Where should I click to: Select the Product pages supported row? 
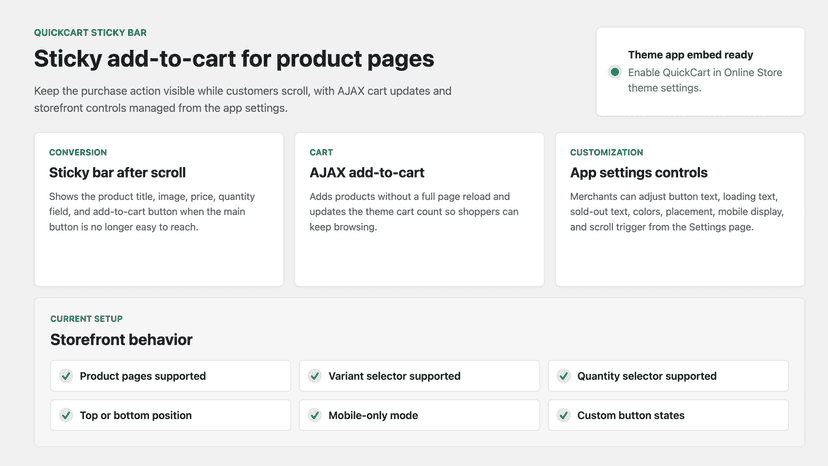point(171,376)
